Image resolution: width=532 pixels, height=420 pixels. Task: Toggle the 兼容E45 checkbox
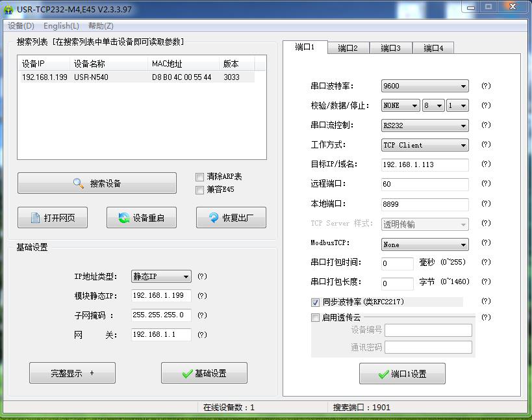(200, 190)
